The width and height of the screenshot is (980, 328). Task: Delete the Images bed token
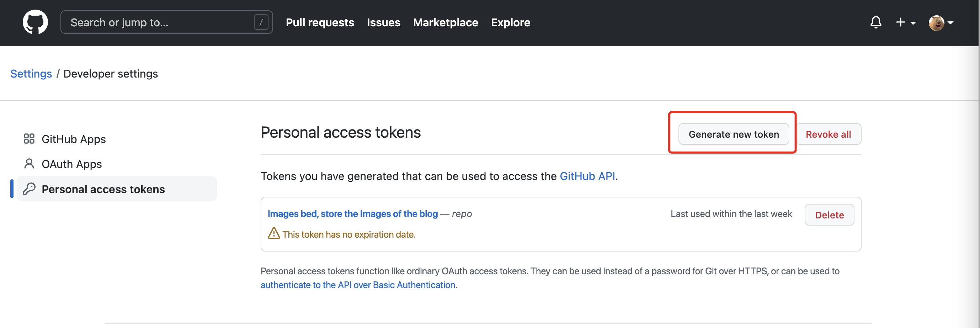pos(829,215)
